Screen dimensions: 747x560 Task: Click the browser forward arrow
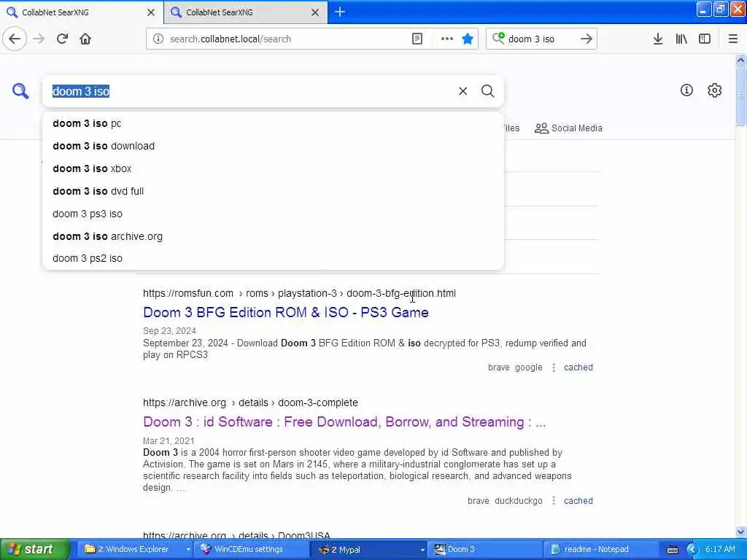pos(39,39)
